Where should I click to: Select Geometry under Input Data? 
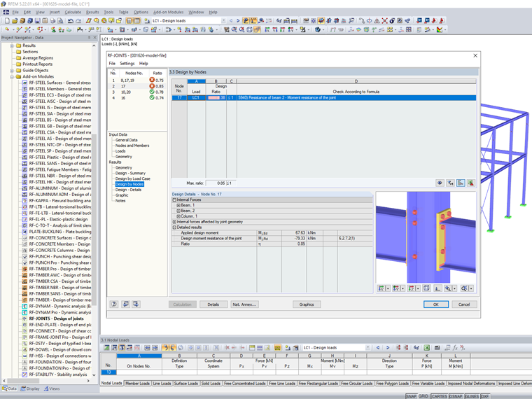[123, 156]
